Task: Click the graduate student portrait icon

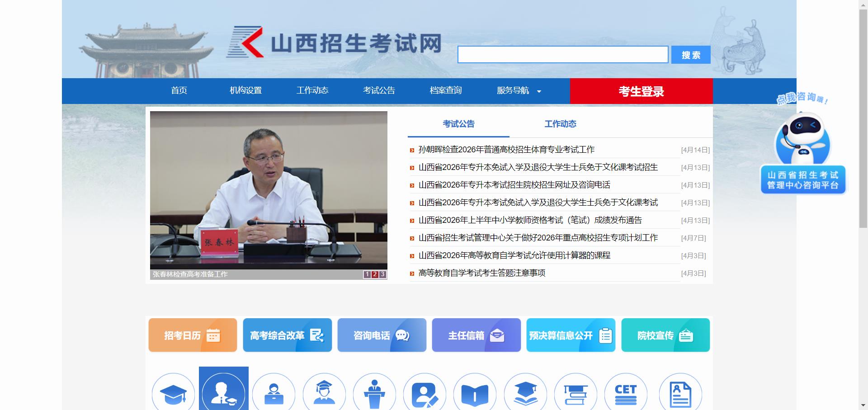Action: pyautogui.click(x=324, y=394)
